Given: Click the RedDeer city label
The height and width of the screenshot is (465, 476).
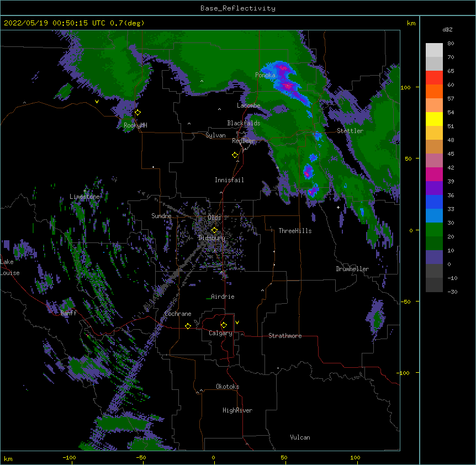Looking at the screenshot, I should tap(244, 141).
